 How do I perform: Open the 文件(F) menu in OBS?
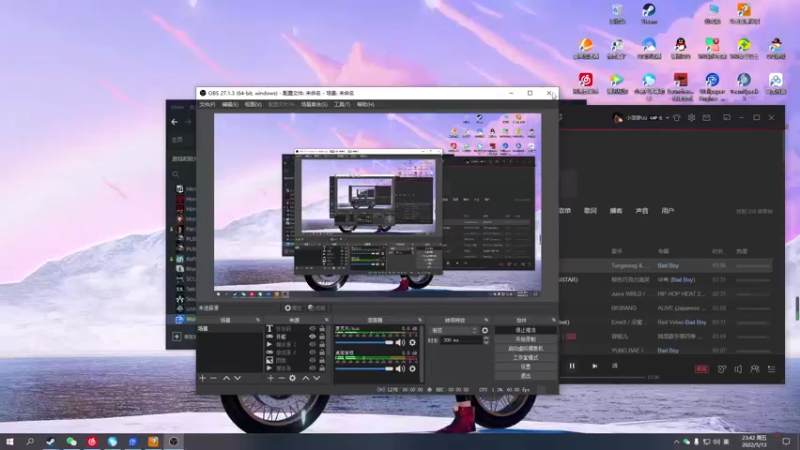point(207,105)
